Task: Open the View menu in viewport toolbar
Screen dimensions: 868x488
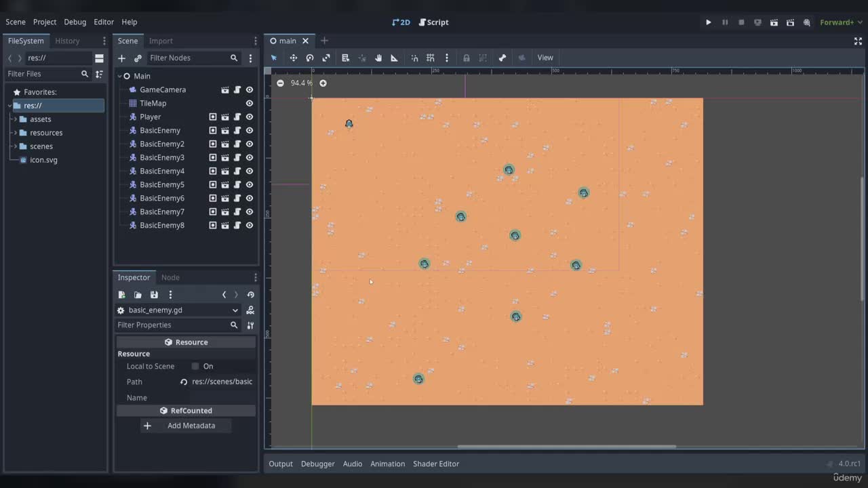Action: click(545, 58)
